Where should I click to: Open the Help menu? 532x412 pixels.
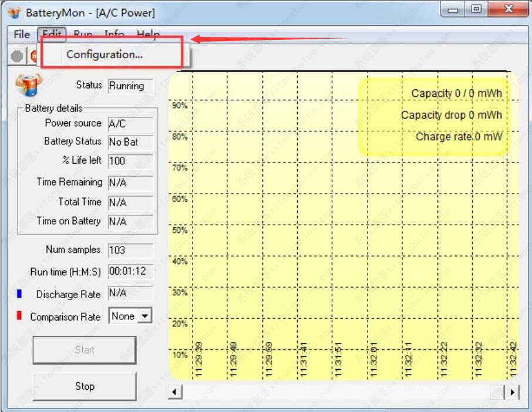pyautogui.click(x=148, y=34)
